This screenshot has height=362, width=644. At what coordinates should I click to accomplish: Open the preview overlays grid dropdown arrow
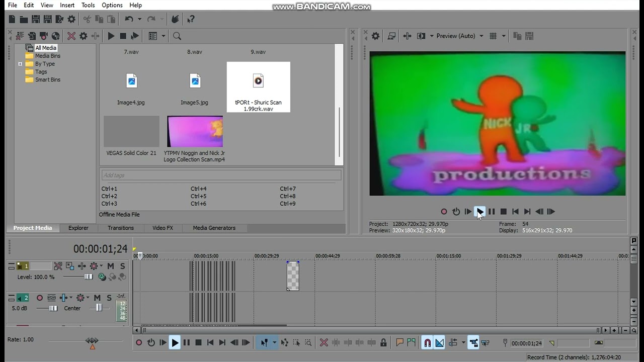pyautogui.click(x=505, y=36)
